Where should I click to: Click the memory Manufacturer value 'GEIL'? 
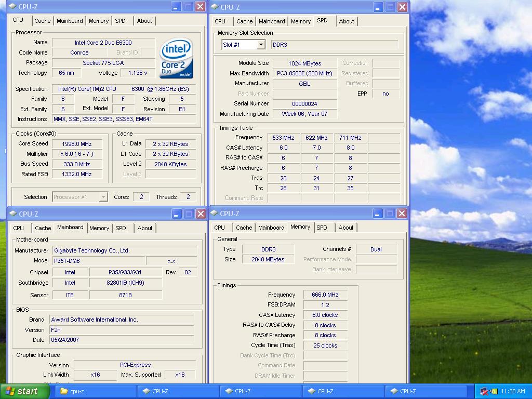coord(304,84)
